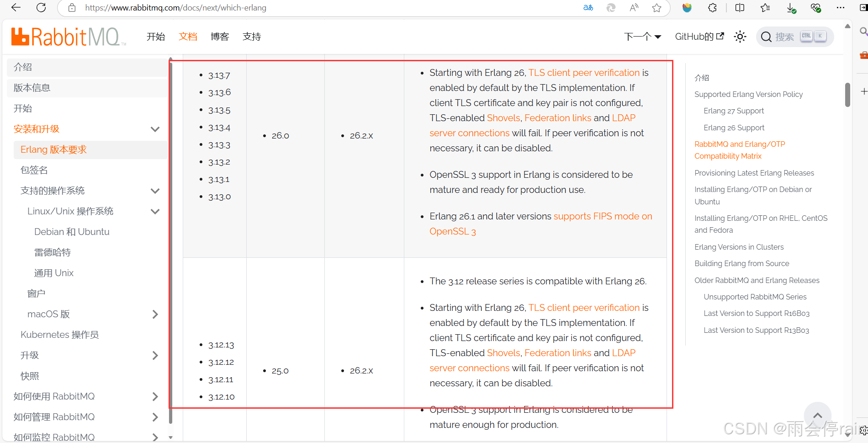Collapse the Linux/Unix 操作系统 section
This screenshot has height=443, width=868.
155,212
